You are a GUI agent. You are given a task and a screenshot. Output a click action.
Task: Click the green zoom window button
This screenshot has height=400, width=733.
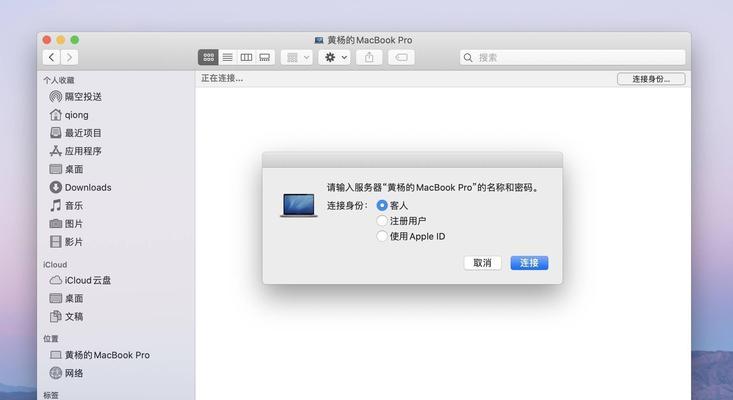[75, 40]
